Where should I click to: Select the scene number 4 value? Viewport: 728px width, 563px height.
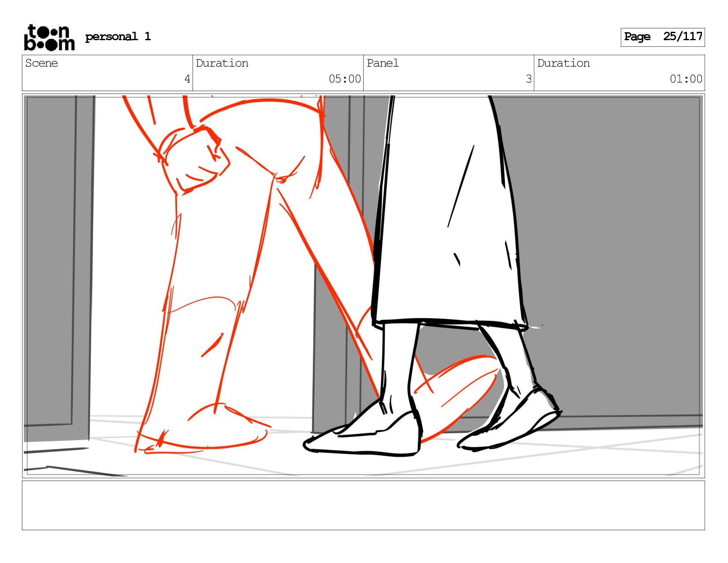pos(187,79)
